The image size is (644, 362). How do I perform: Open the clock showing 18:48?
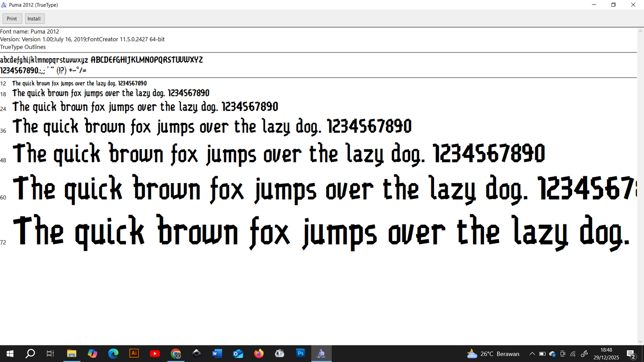[606, 354]
